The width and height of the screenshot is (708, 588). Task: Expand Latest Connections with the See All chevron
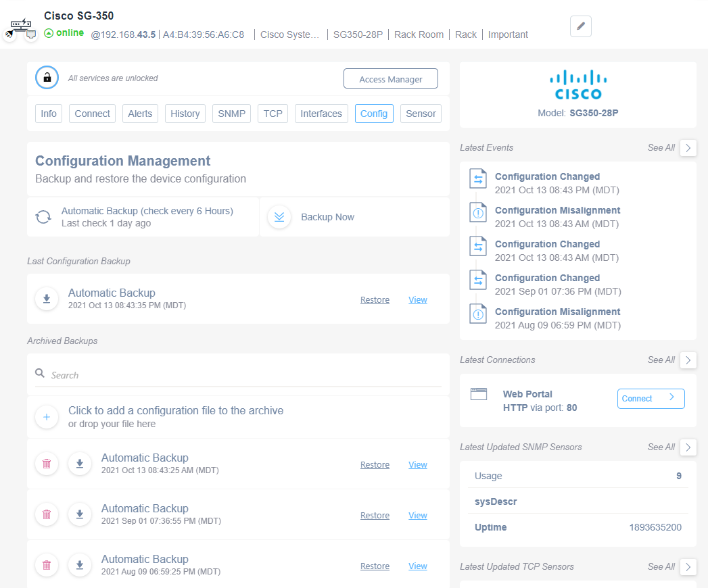(688, 360)
